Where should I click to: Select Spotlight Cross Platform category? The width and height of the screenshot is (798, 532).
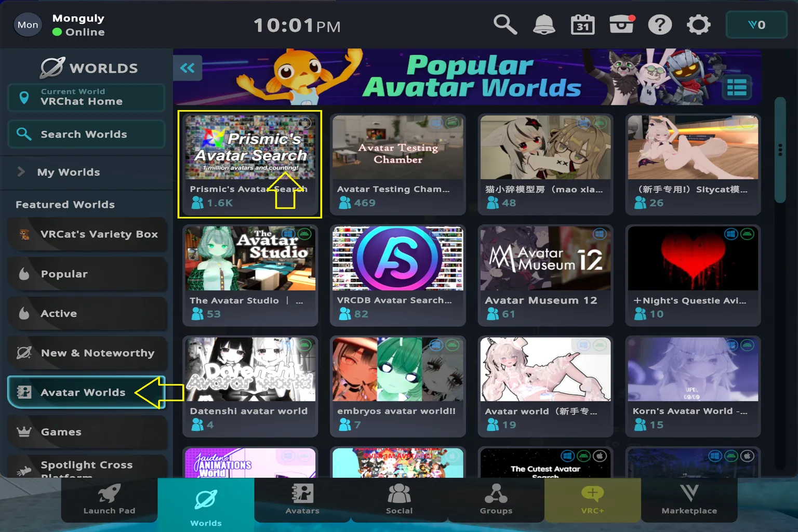(x=87, y=467)
